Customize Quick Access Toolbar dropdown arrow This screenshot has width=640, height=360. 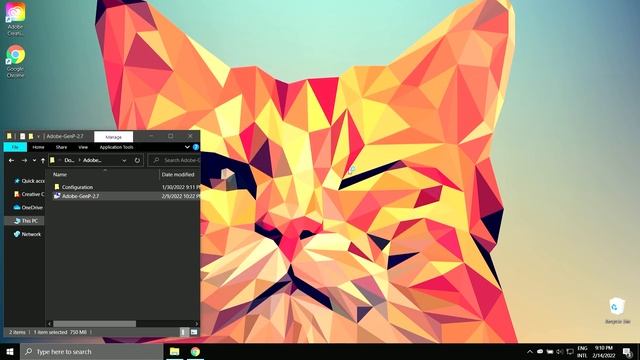[38, 136]
